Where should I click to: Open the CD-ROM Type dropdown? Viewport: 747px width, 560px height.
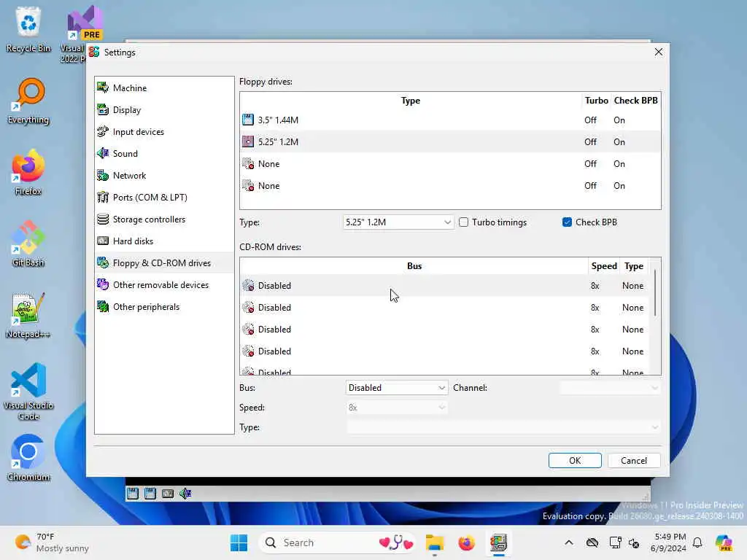coord(503,427)
